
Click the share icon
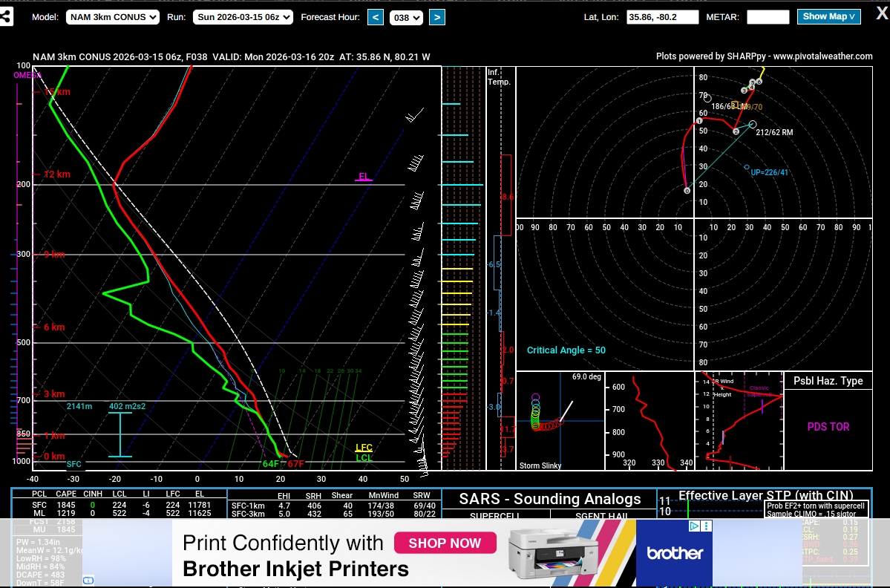tap(6, 16)
